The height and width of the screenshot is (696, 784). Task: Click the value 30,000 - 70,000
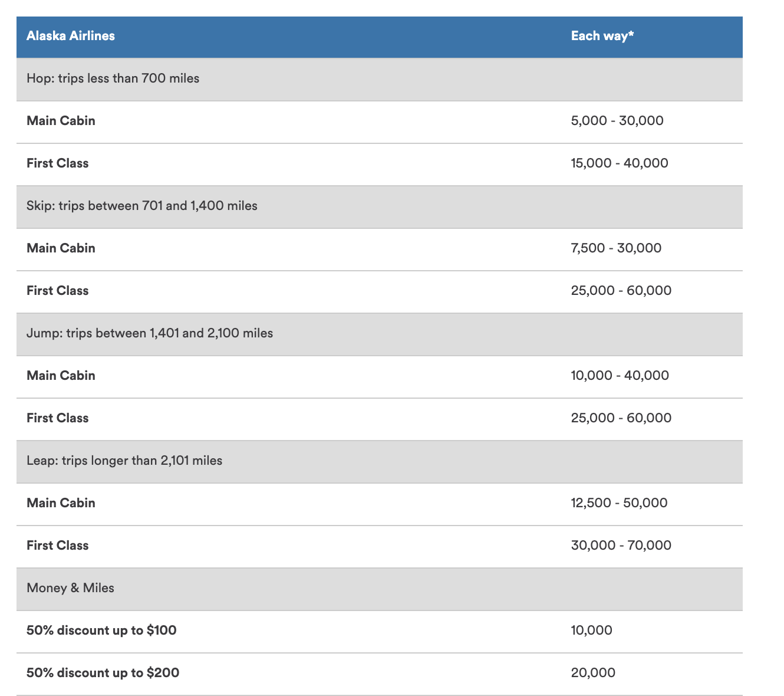click(x=621, y=546)
